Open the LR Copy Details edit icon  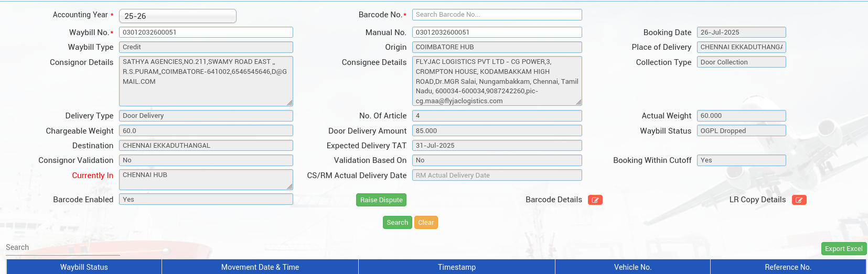[799, 200]
